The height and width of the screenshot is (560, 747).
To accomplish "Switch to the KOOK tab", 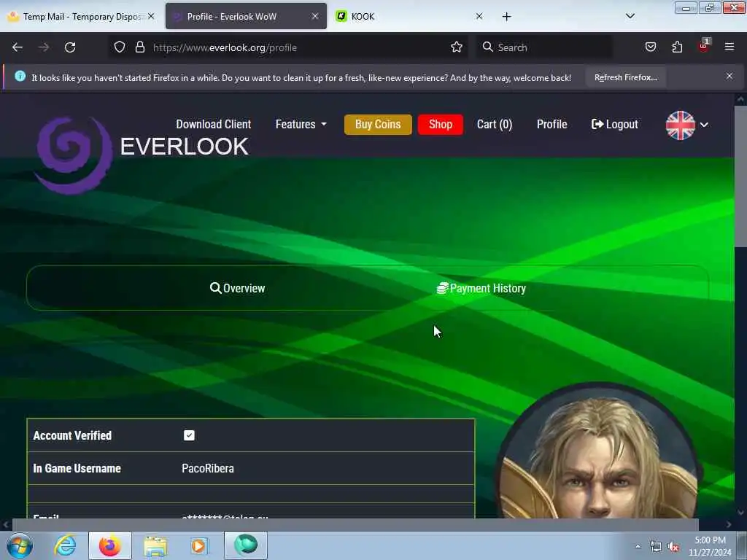I will click(x=410, y=17).
